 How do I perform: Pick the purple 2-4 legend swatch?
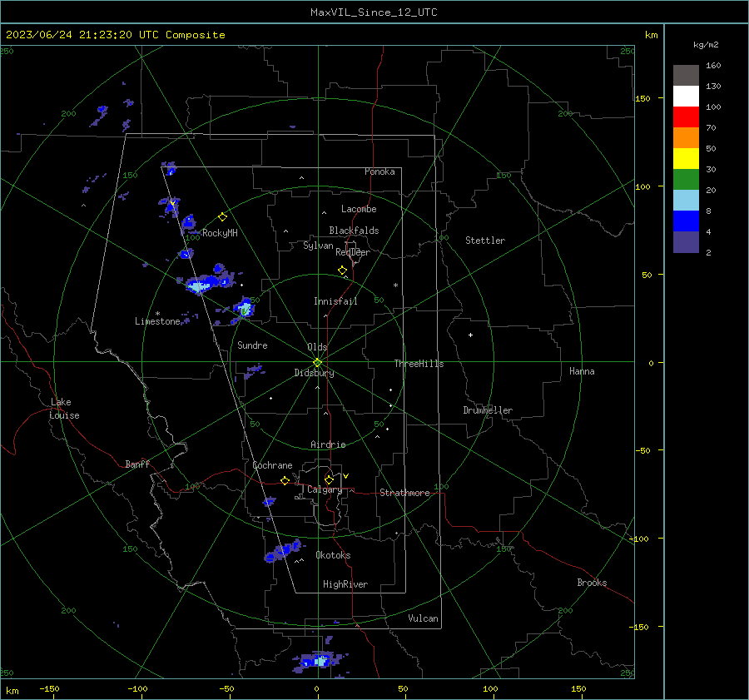[686, 241]
